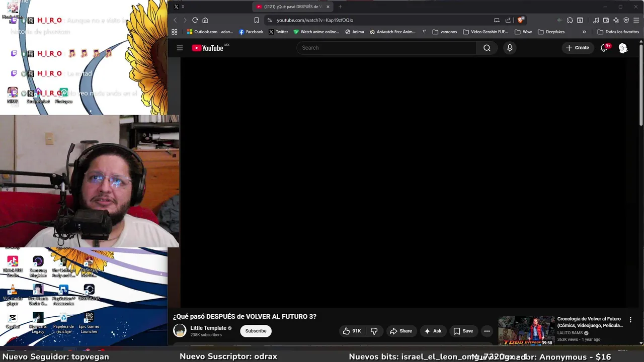Open PlayStation Accessories desktop shortcut

click(x=63, y=295)
